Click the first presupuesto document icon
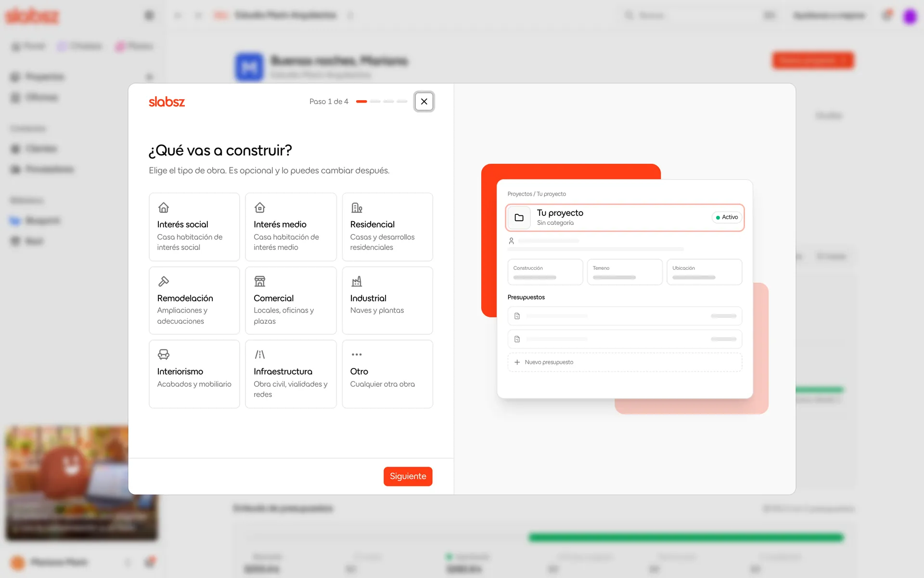 point(517,316)
